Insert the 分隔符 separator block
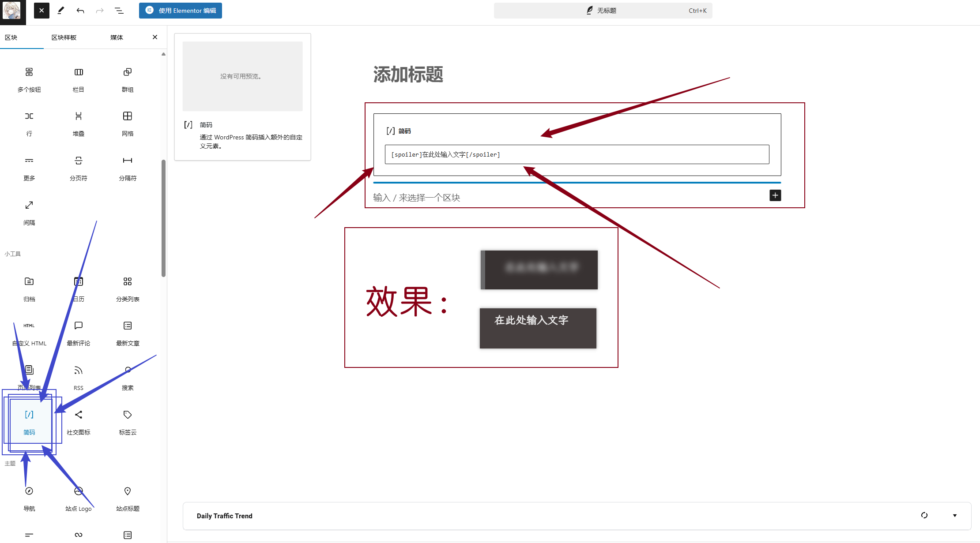 tap(128, 169)
